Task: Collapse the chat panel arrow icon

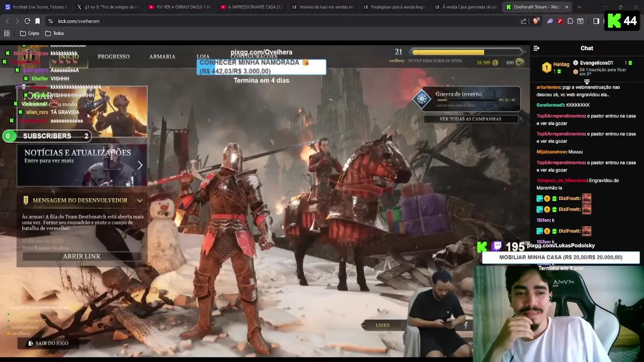Action: point(536,48)
